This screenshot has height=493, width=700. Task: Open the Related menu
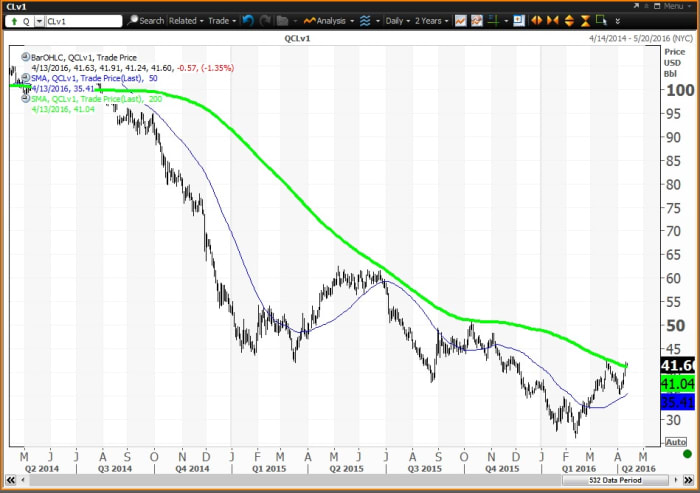(186, 21)
